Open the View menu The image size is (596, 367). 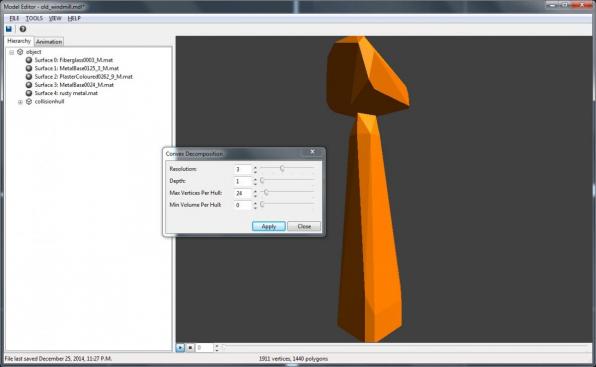pyautogui.click(x=55, y=18)
